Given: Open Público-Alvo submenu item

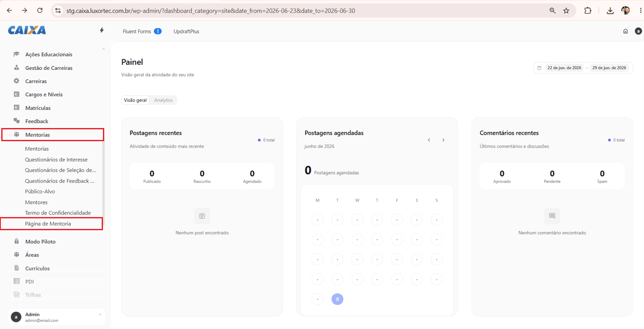Looking at the screenshot, I should [40, 191].
